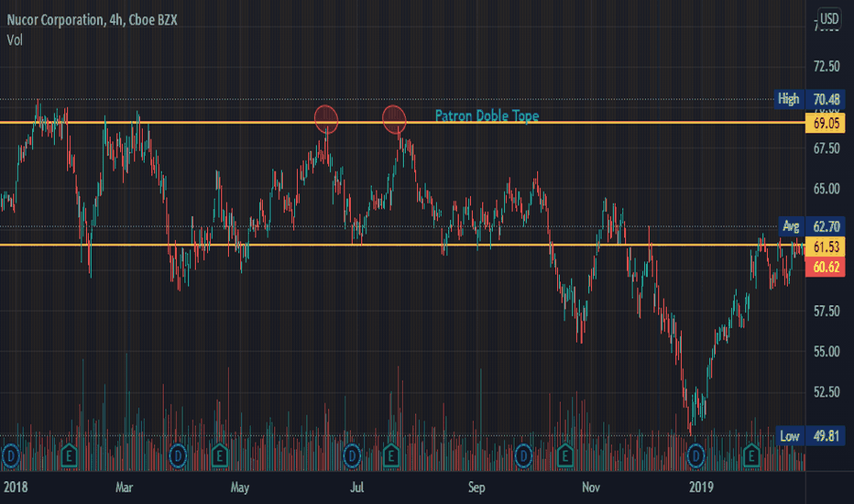The height and width of the screenshot is (504, 854).
Task: Click the Mar time axis label
Action: [x=125, y=487]
